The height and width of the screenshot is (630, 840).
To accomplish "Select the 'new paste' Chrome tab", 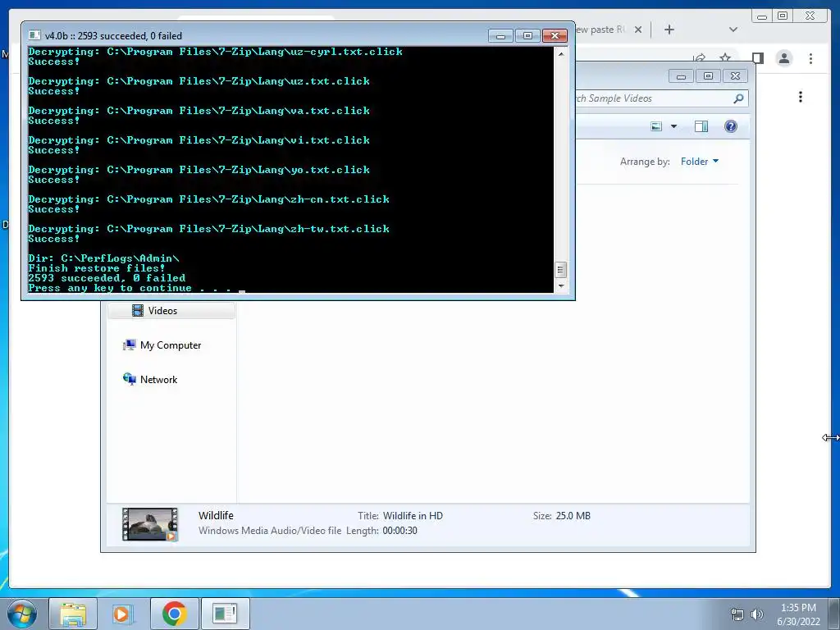I will [x=600, y=30].
